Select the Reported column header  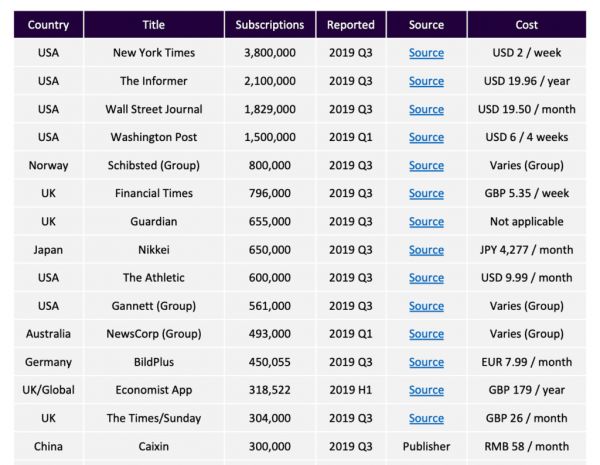tap(351, 24)
